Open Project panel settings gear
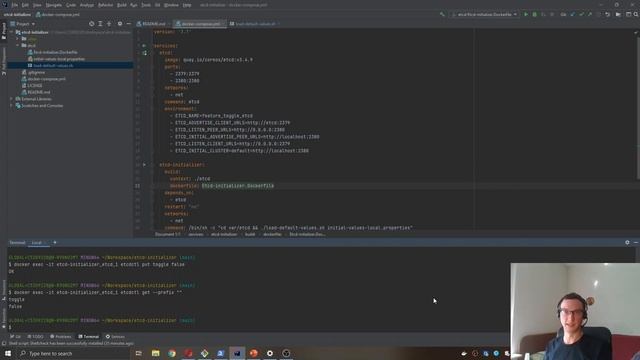 tap(120, 24)
